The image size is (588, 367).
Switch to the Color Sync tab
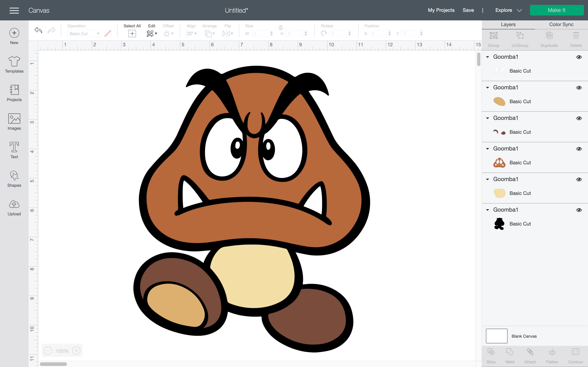tap(561, 24)
